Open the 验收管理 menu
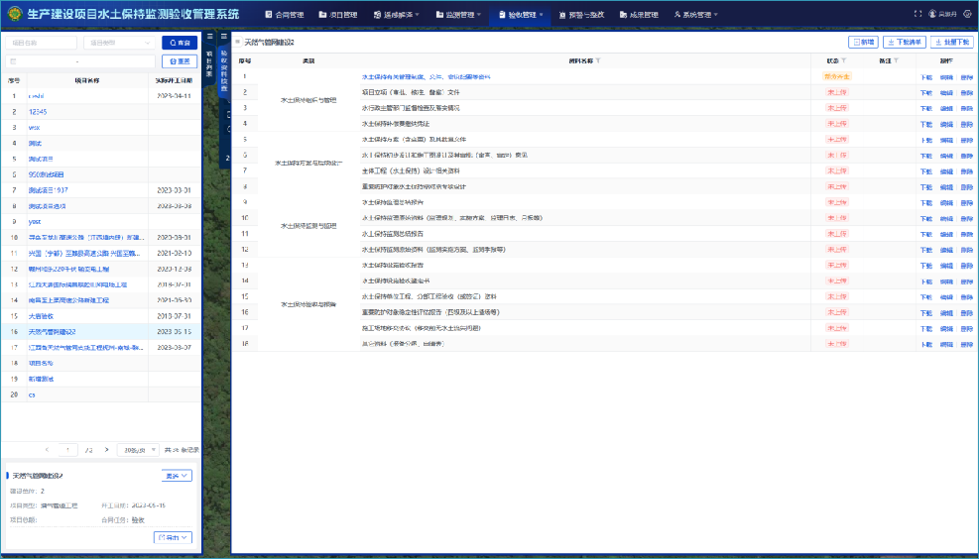This screenshot has height=560, width=980. pos(520,15)
